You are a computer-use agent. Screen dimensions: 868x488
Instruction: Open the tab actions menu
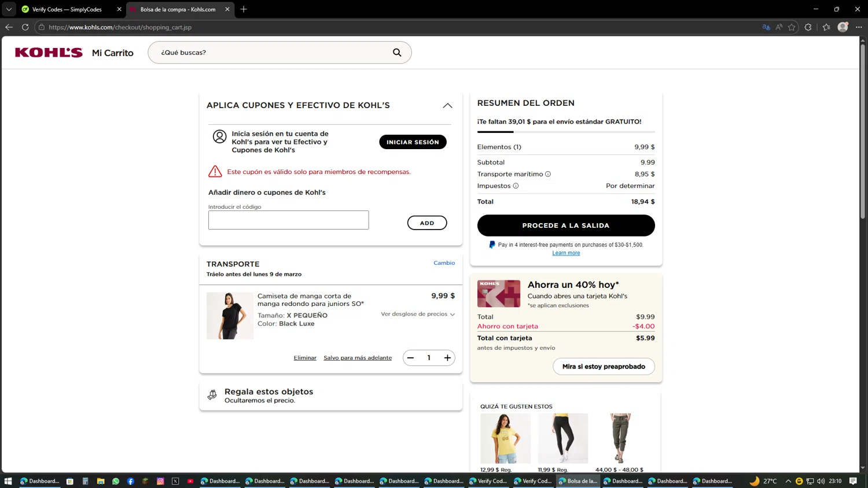coord(9,9)
